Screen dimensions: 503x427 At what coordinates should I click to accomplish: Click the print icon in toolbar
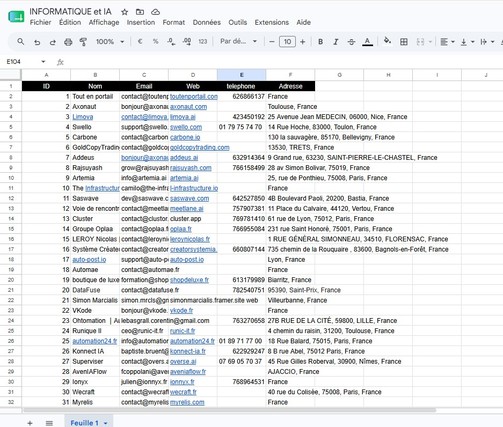pos(68,42)
